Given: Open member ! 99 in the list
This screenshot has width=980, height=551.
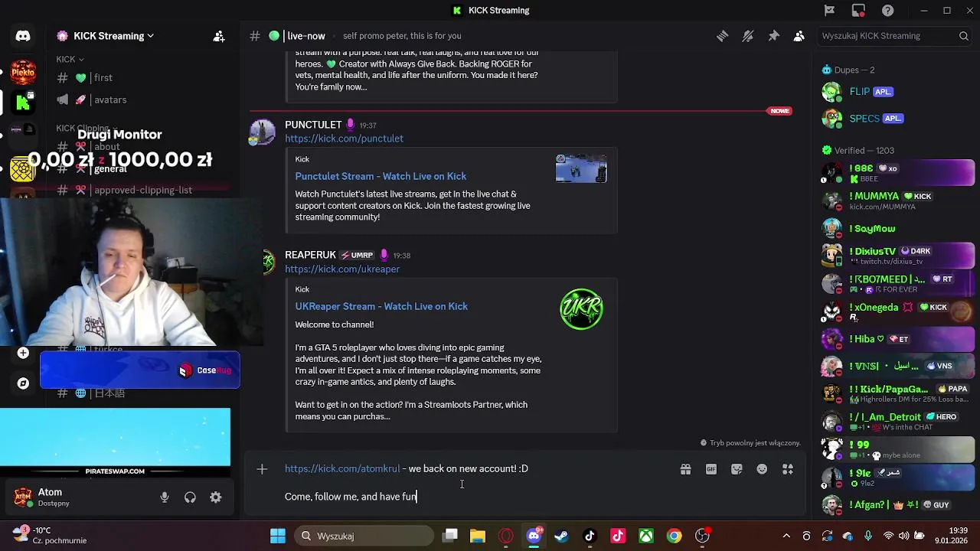Looking at the screenshot, I should click(x=896, y=449).
